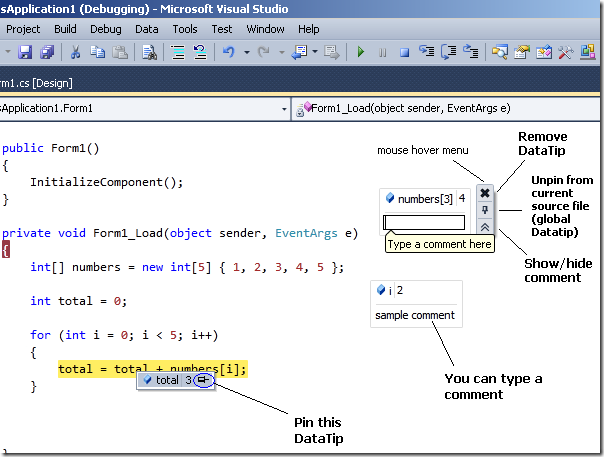This screenshot has height=457, width=604.
Task: Click the Copy icon in the toolbar
Action: coord(97,52)
